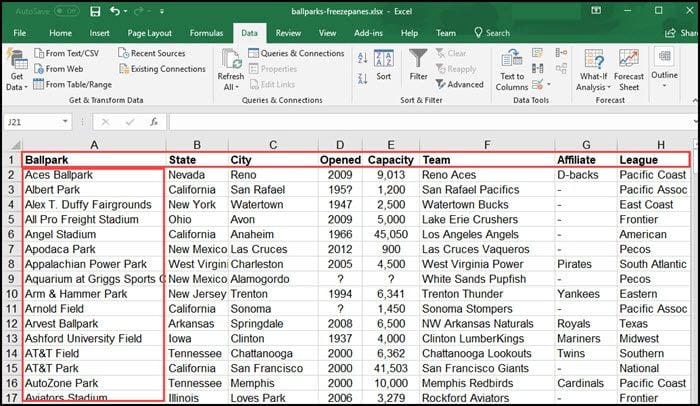Select column A header
The image size is (700, 406).
click(94, 144)
